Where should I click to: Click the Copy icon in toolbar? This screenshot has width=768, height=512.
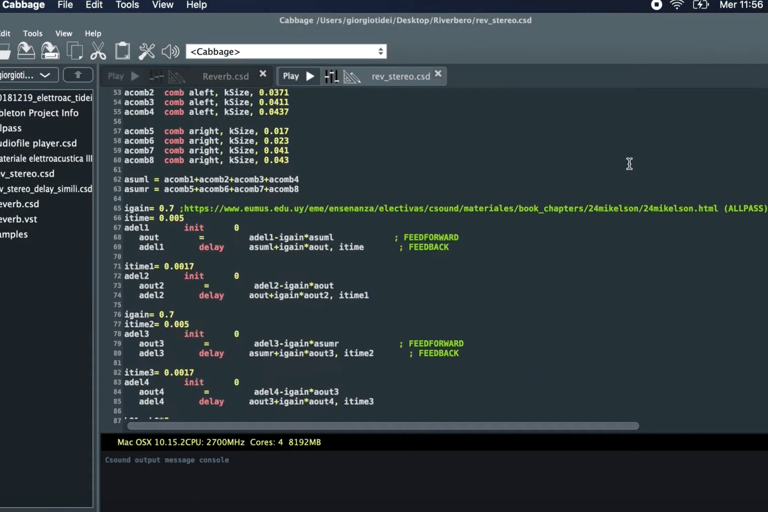click(74, 51)
